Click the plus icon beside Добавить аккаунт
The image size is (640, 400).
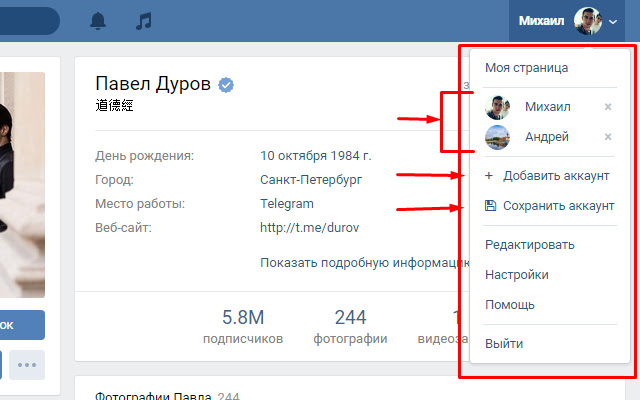[x=489, y=176]
